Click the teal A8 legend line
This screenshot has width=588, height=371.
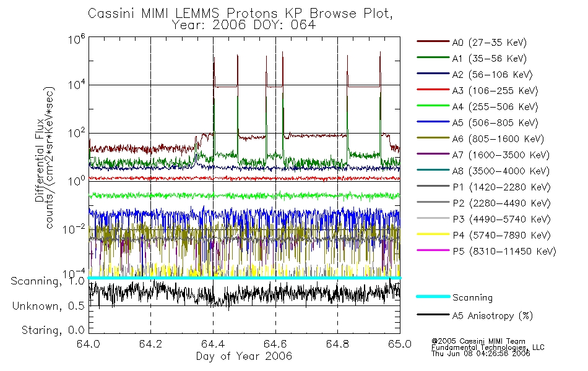(x=433, y=170)
